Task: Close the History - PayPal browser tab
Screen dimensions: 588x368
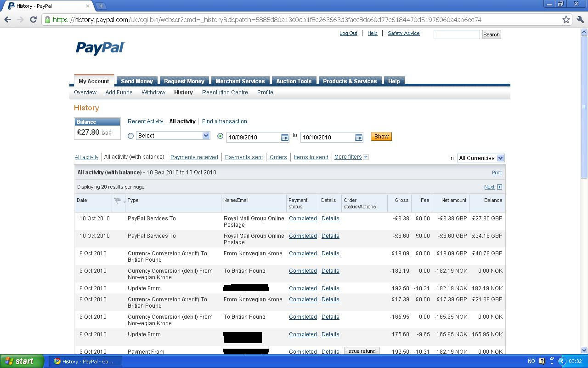Action: 87,6
